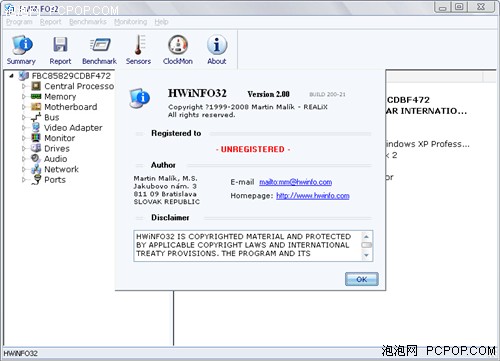
Task: Open the Sensors thermometer icon
Action: pyautogui.click(x=139, y=45)
